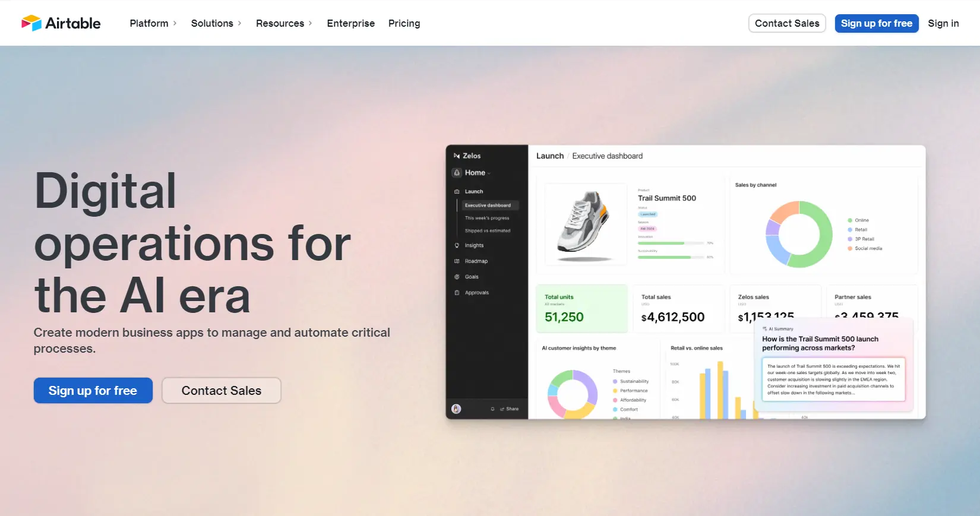This screenshot has width=980, height=516.
Task: Click the Goals target icon
Action: click(x=457, y=277)
